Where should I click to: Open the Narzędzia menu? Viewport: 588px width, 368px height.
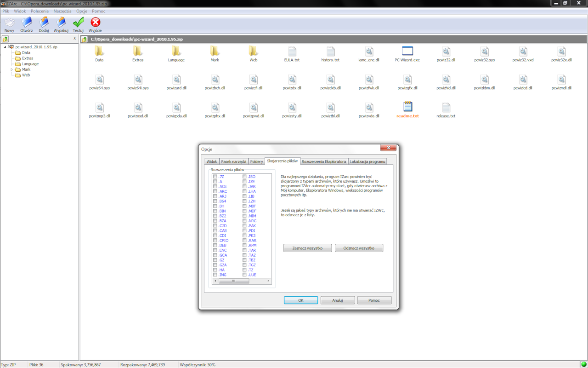(x=62, y=11)
